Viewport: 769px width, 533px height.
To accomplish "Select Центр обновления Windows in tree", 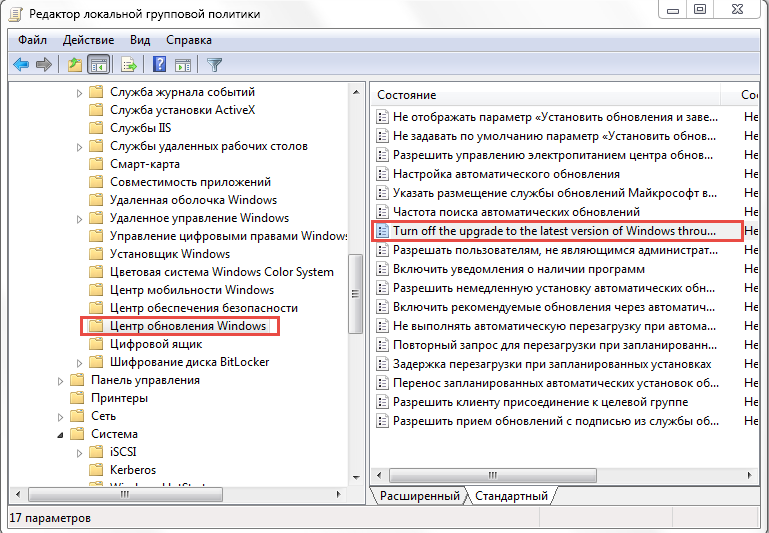I will pos(188,326).
